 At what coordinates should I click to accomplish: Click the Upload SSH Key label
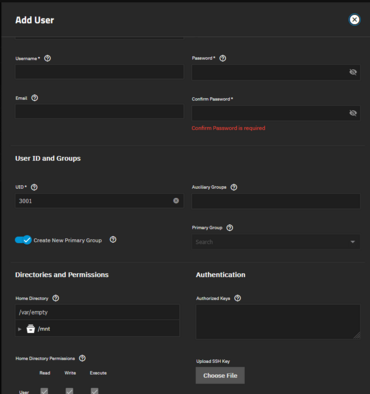click(213, 361)
